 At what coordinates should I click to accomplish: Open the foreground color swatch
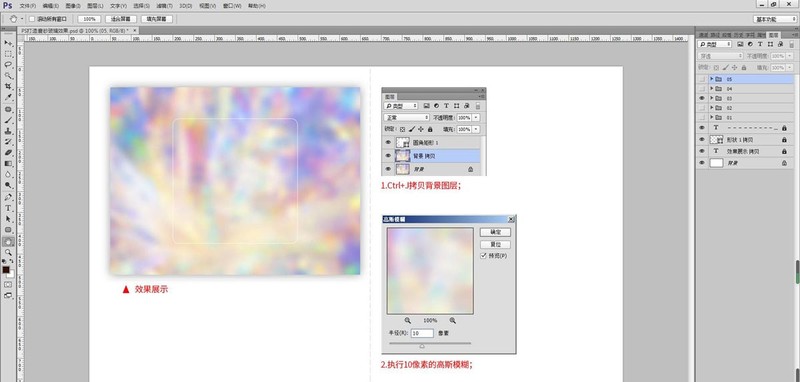[x=6, y=269]
